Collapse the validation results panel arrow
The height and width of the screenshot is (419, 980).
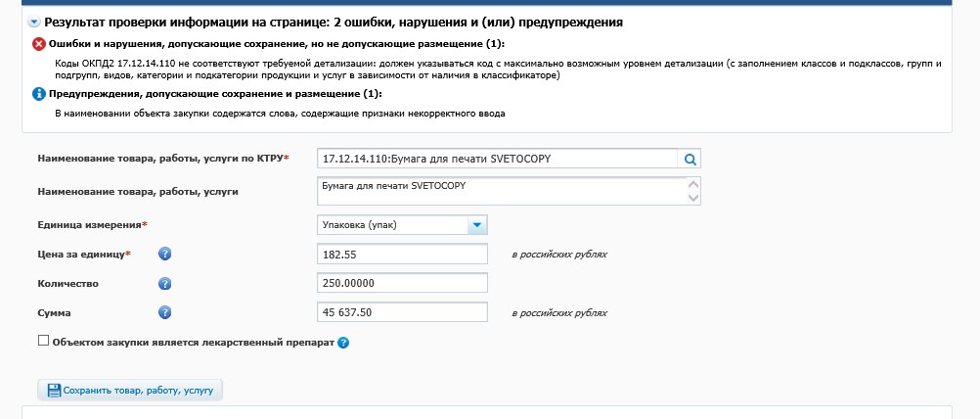coord(34,22)
